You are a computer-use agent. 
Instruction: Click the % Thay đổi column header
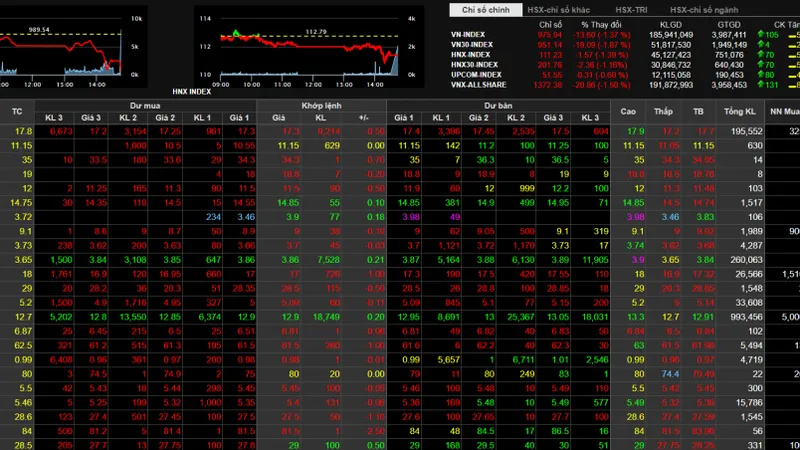click(601, 24)
